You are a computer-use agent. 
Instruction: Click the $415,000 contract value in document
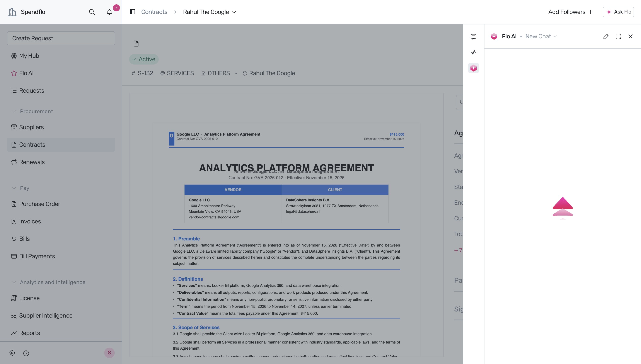[x=397, y=134]
